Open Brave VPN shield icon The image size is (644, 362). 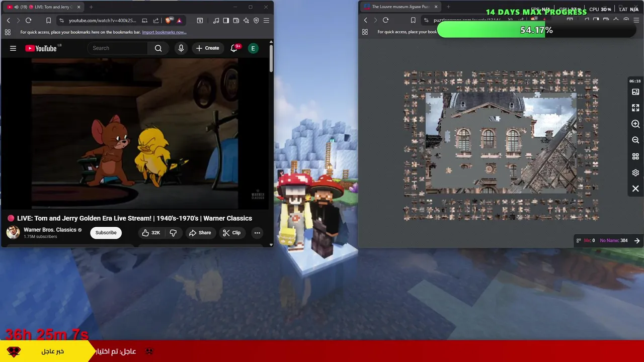coord(256,20)
